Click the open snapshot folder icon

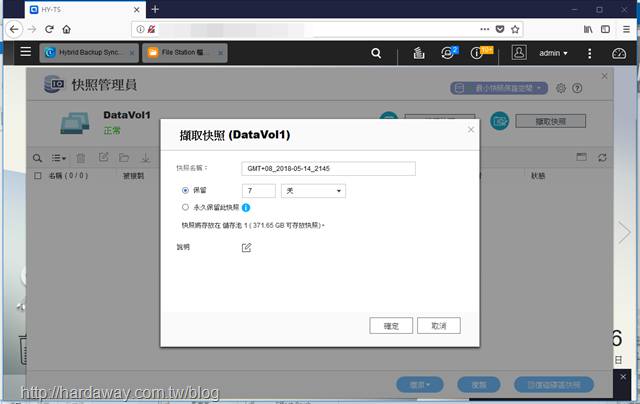[124, 158]
